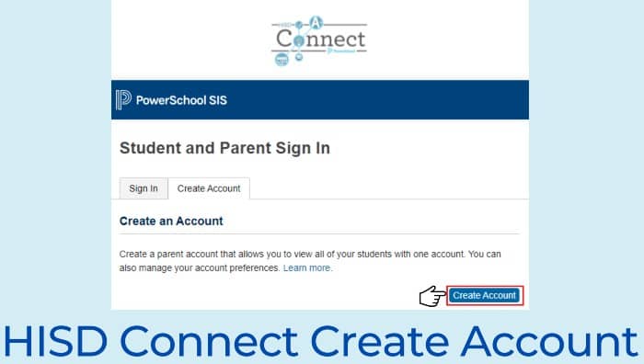
Task: Click the tiny PowerSchool mark under Connect
Action: tap(341, 51)
